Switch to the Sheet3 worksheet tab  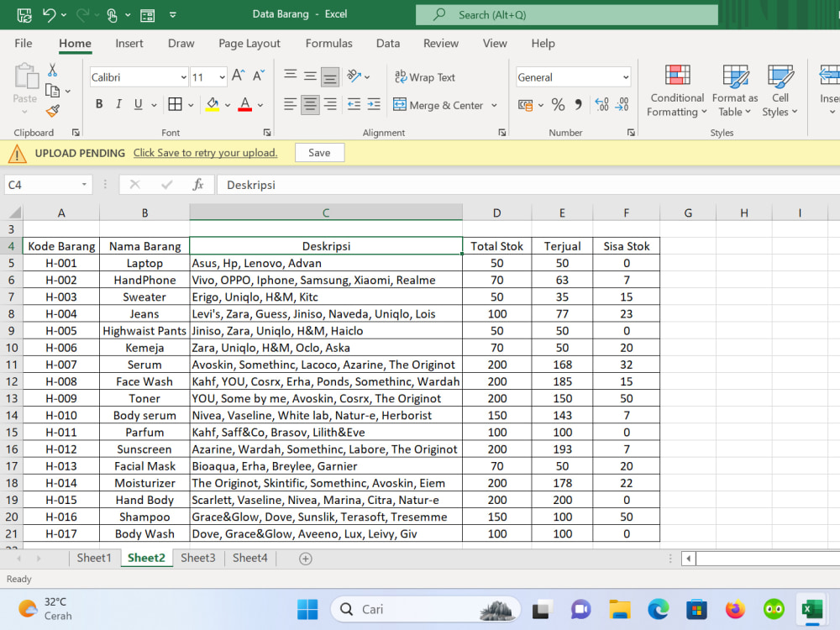pos(197,559)
